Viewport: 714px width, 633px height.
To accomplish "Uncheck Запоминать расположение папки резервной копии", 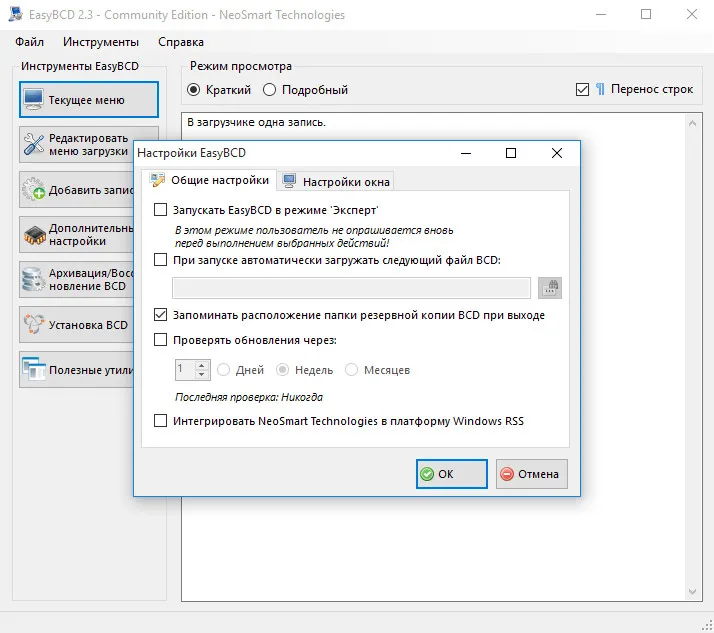I will click(x=160, y=315).
